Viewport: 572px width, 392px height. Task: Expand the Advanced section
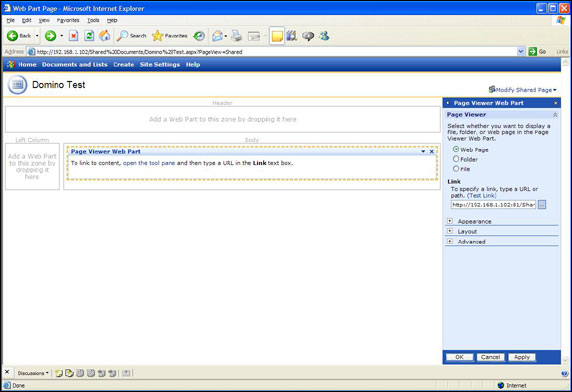pos(450,241)
